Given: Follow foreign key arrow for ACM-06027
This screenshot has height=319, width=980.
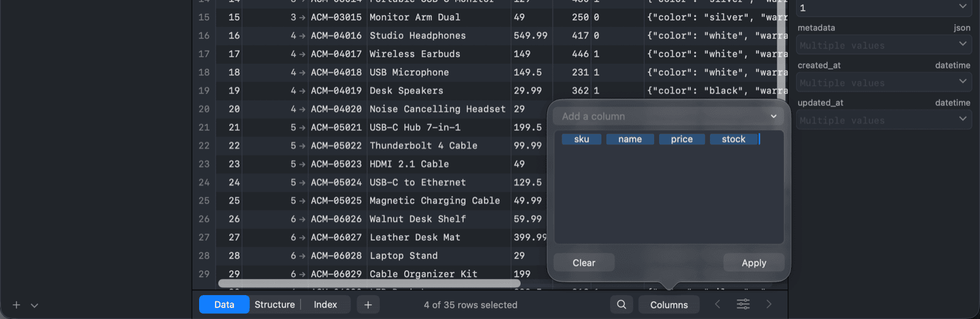Looking at the screenshot, I should (302, 238).
